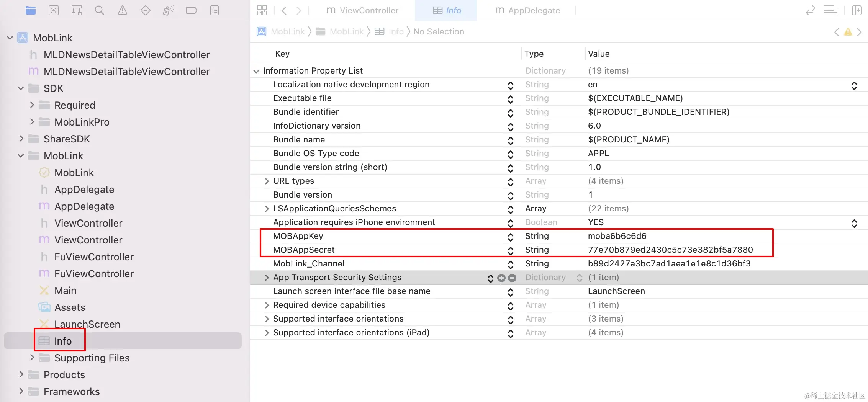Switch to the AppDelegate tab

[527, 10]
